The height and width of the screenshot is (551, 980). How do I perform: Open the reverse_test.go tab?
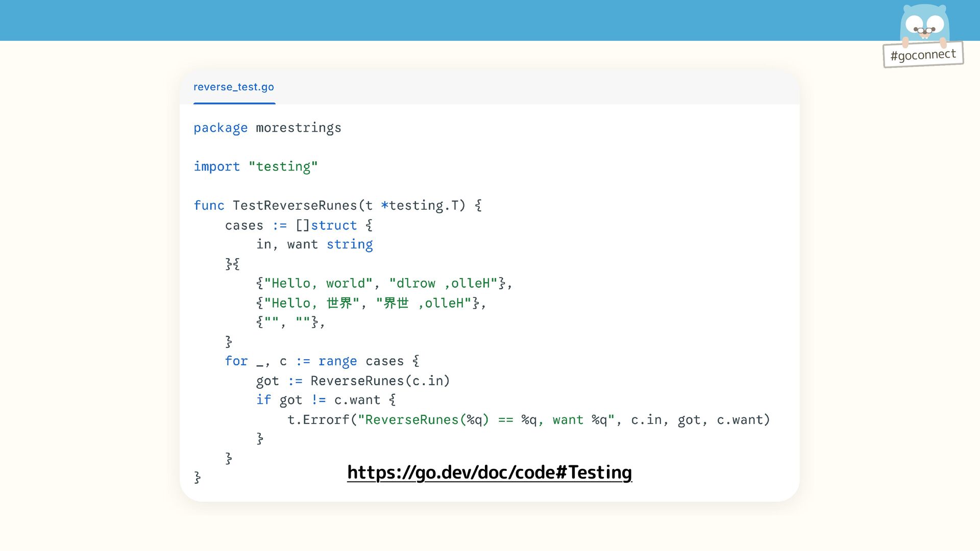tap(234, 87)
